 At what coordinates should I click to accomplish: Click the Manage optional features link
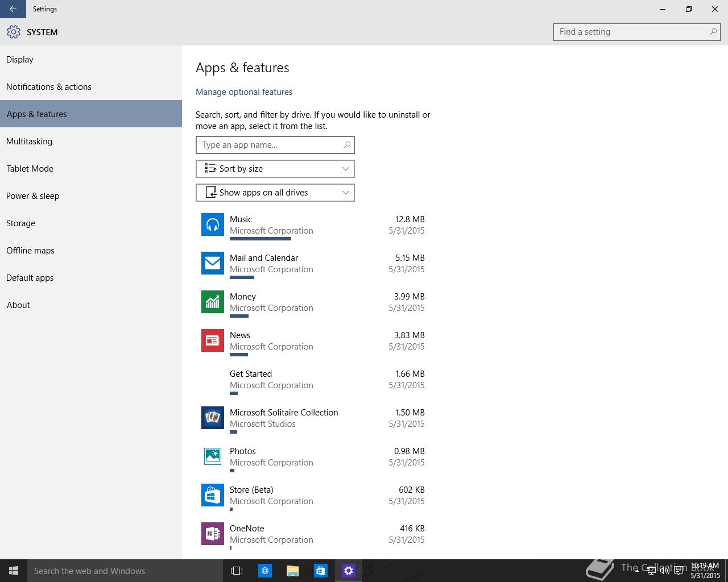point(244,92)
